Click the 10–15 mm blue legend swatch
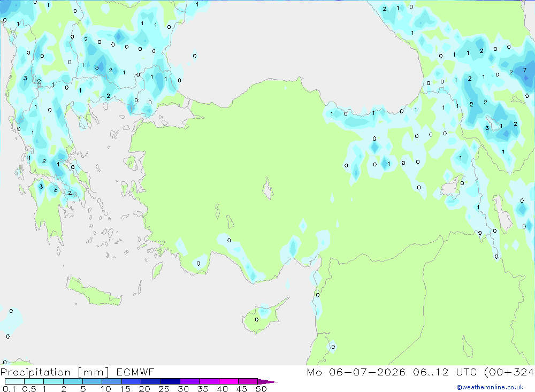The image size is (535, 392). 112,381
